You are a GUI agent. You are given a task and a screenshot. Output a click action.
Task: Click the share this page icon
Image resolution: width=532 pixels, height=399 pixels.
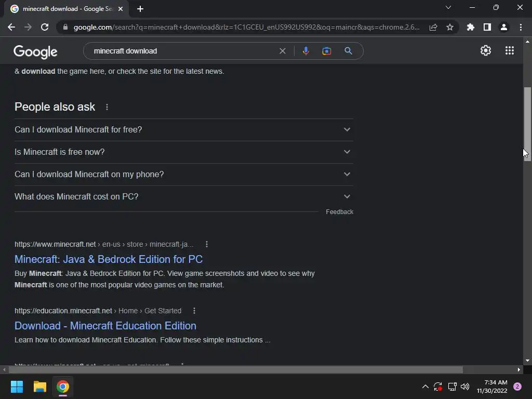(433, 27)
